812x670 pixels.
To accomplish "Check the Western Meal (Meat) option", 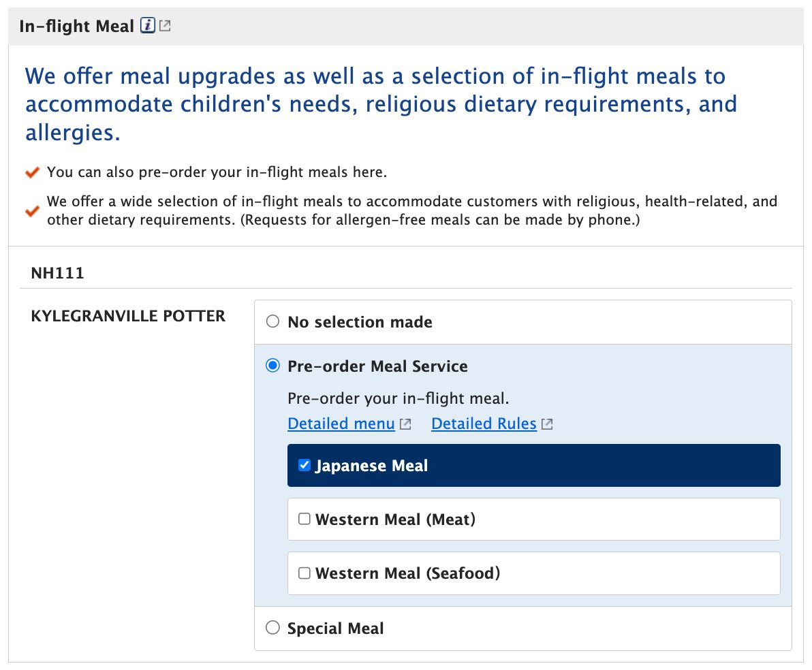I will pos(304,518).
